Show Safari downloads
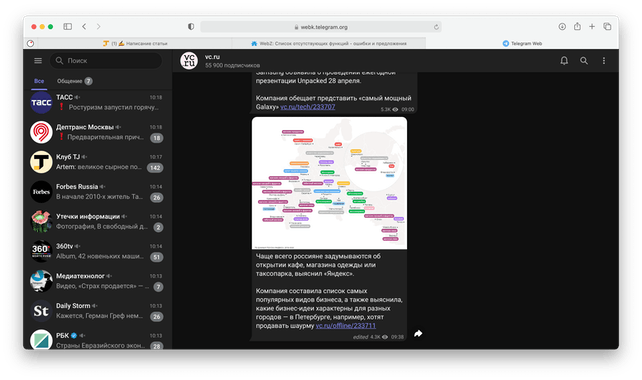The height and width of the screenshot is (380, 642). [562, 27]
